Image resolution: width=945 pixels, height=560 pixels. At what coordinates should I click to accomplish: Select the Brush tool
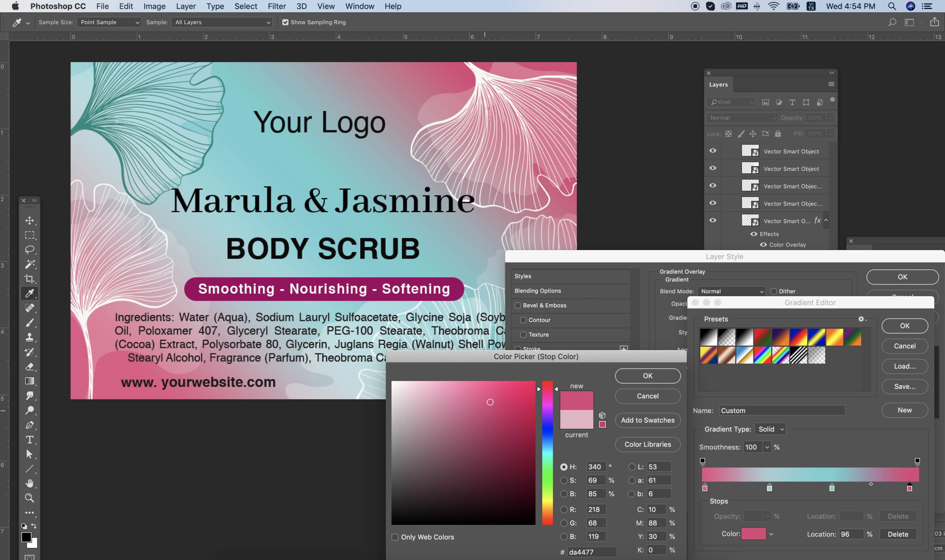30,323
